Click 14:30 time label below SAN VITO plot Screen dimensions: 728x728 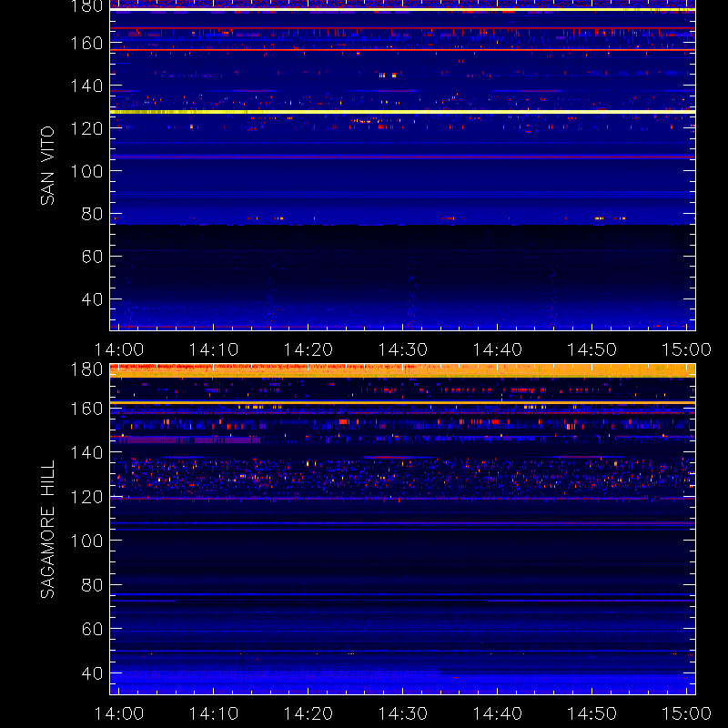pos(402,349)
